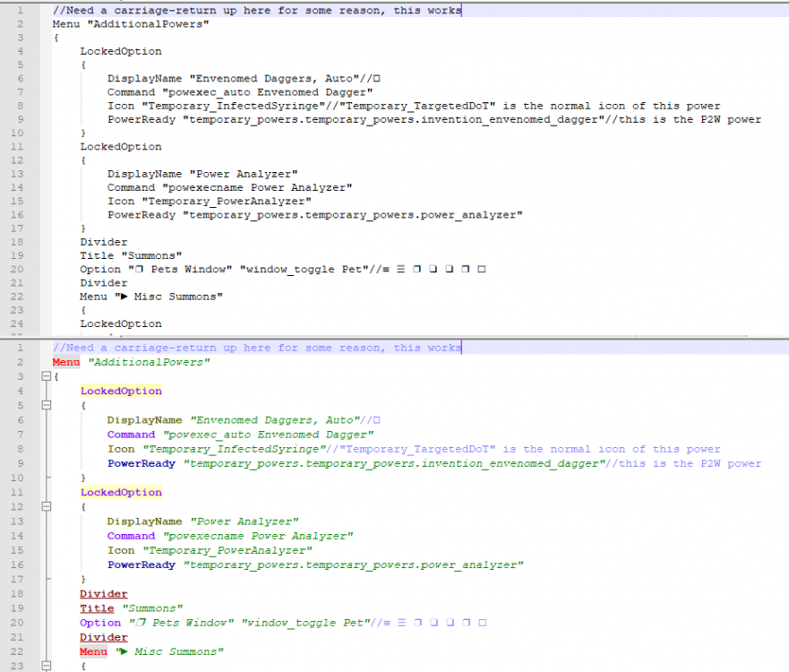The image size is (789, 672).
Task: Click purple Option keyword in lower pane
Action: pos(99,623)
